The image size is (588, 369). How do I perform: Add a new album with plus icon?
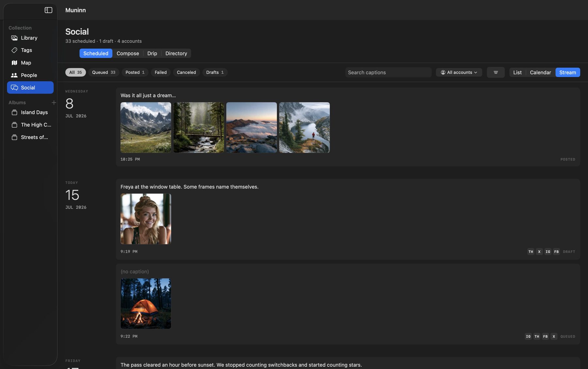[54, 103]
